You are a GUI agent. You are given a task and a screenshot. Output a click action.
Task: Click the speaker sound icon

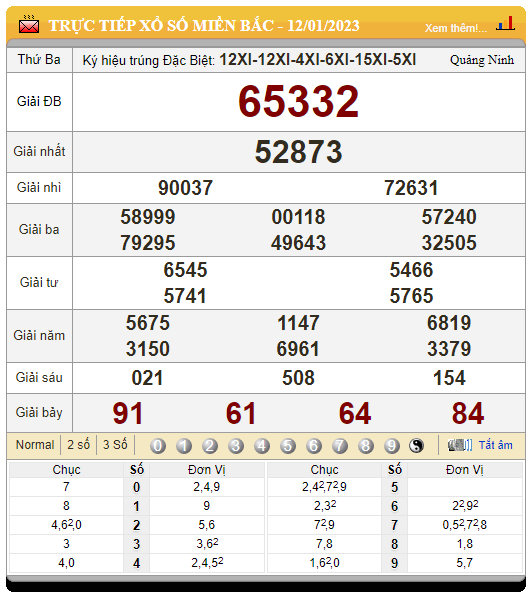pos(459,445)
